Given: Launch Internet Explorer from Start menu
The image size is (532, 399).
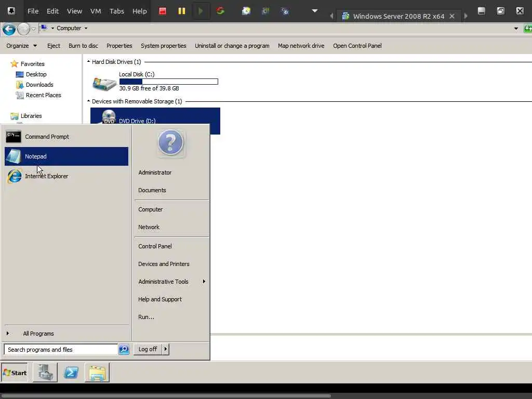Looking at the screenshot, I should click(66, 176).
